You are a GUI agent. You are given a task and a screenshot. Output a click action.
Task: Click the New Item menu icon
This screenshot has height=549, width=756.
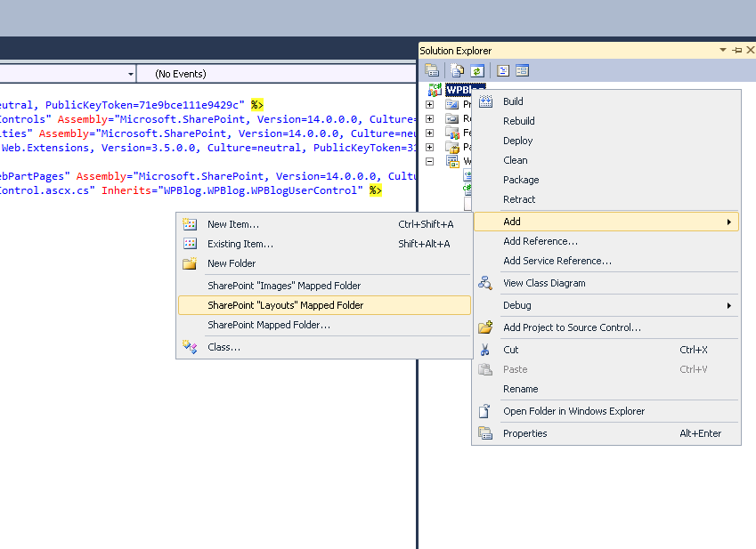pyautogui.click(x=190, y=224)
